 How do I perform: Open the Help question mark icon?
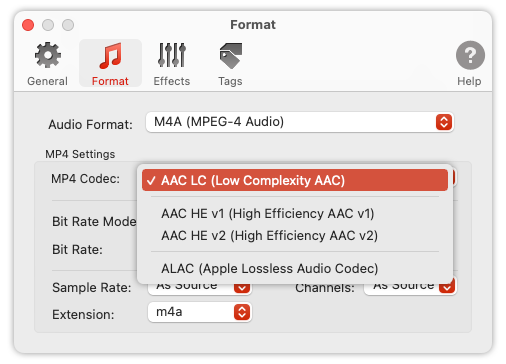point(470,55)
